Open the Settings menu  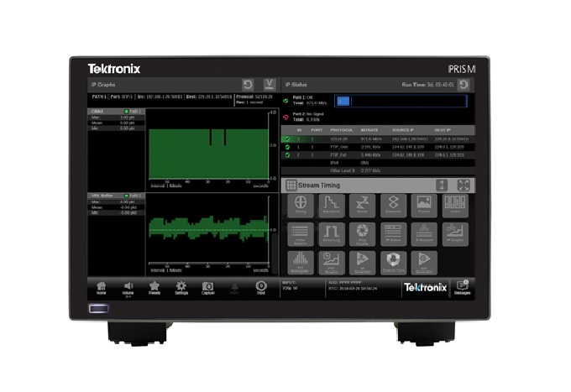[x=181, y=288]
